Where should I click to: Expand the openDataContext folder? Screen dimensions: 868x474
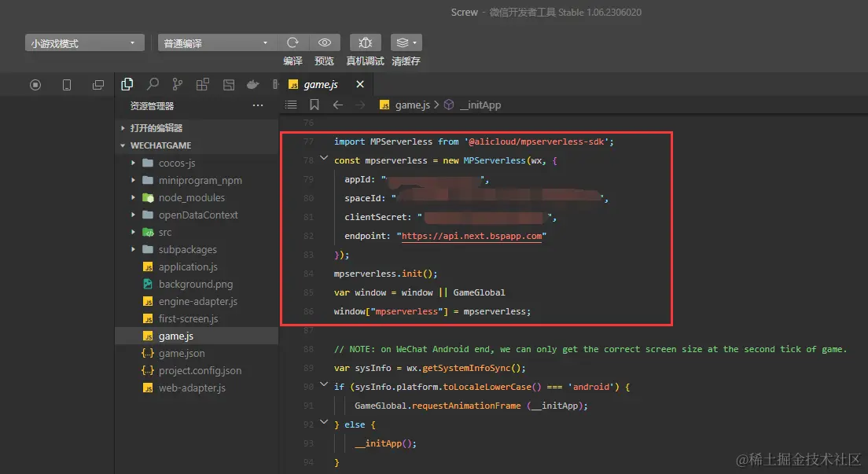197,215
